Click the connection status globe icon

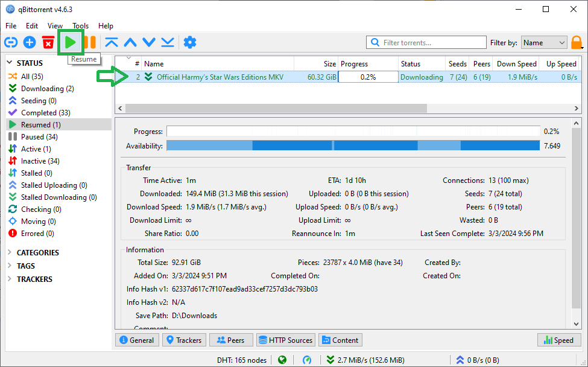(x=282, y=360)
